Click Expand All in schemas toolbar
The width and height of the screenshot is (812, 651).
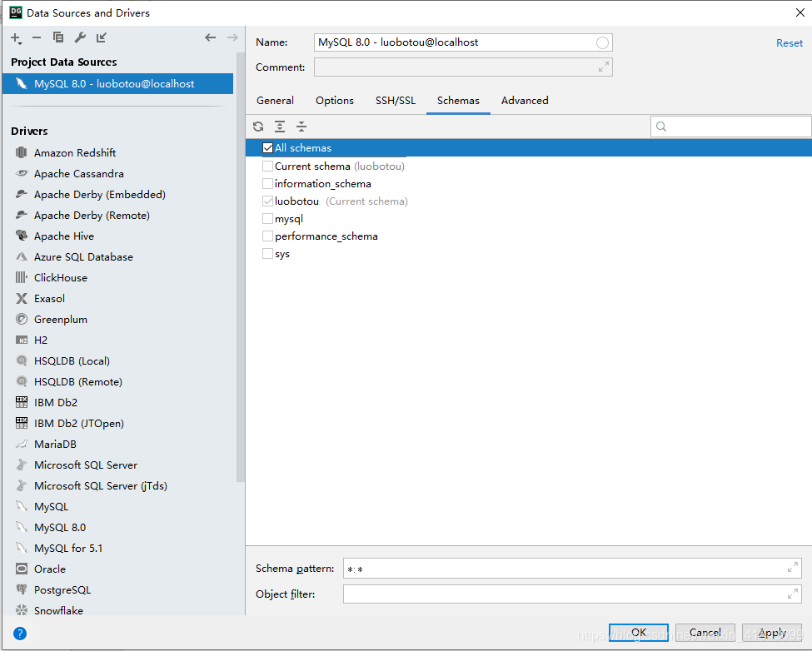(x=280, y=127)
